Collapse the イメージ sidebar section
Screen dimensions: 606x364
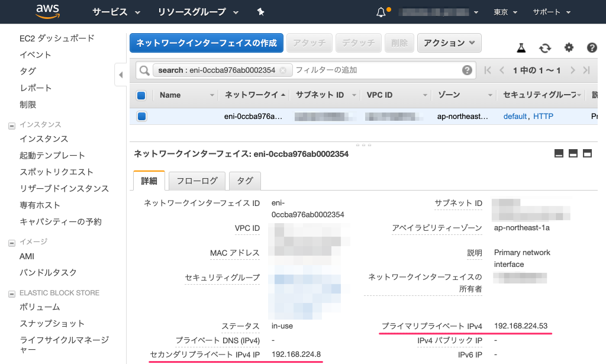click(12, 243)
